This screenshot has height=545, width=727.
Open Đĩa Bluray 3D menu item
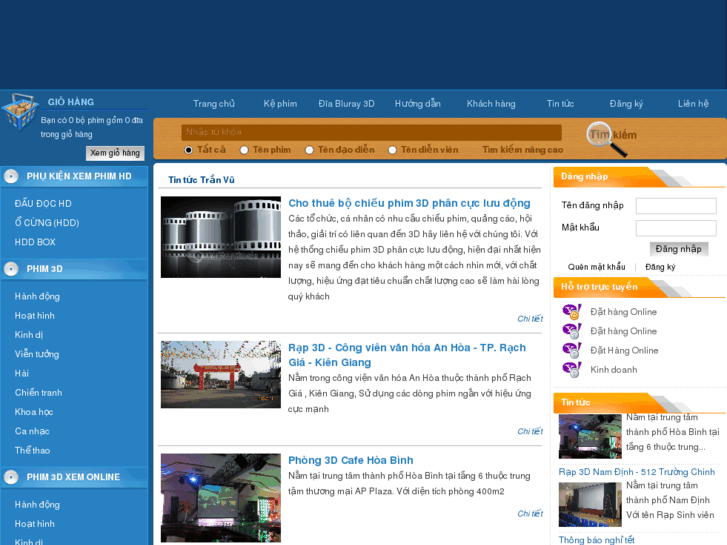[x=346, y=103]
